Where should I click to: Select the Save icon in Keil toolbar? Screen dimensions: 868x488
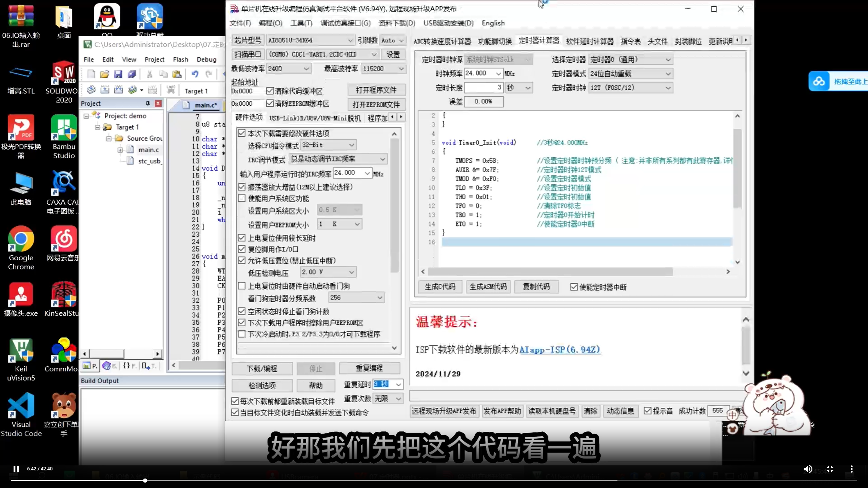pos(118,74)
